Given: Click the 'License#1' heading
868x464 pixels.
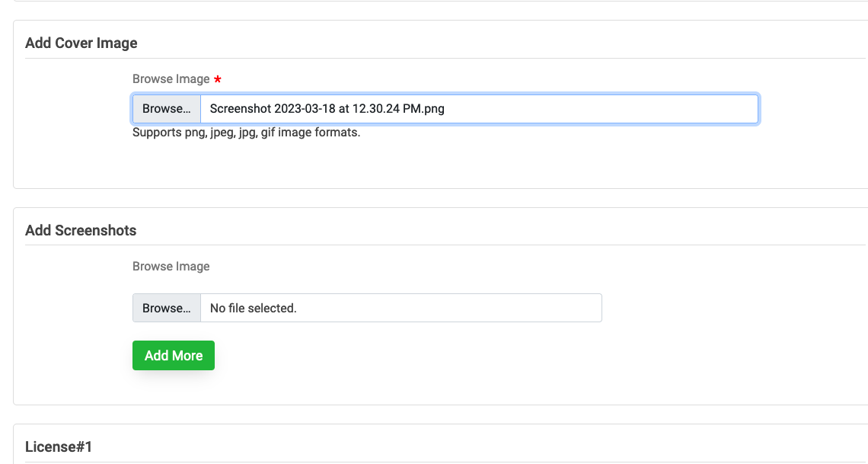Looking at the screenshot, I should point(59,446).
